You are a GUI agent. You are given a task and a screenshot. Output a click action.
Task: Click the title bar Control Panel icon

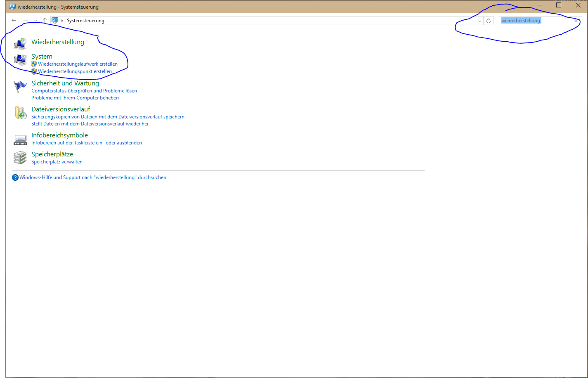(x=12, y=7)
